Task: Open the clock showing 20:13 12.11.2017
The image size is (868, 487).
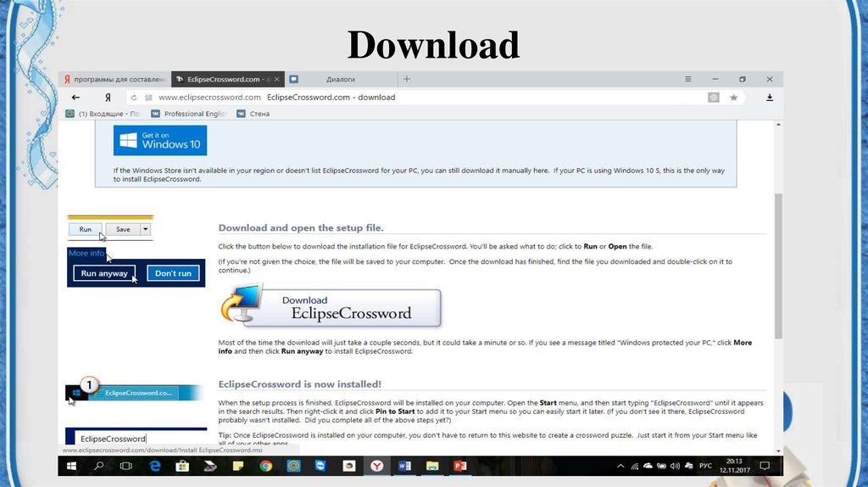Action: [x=735, y=466]
